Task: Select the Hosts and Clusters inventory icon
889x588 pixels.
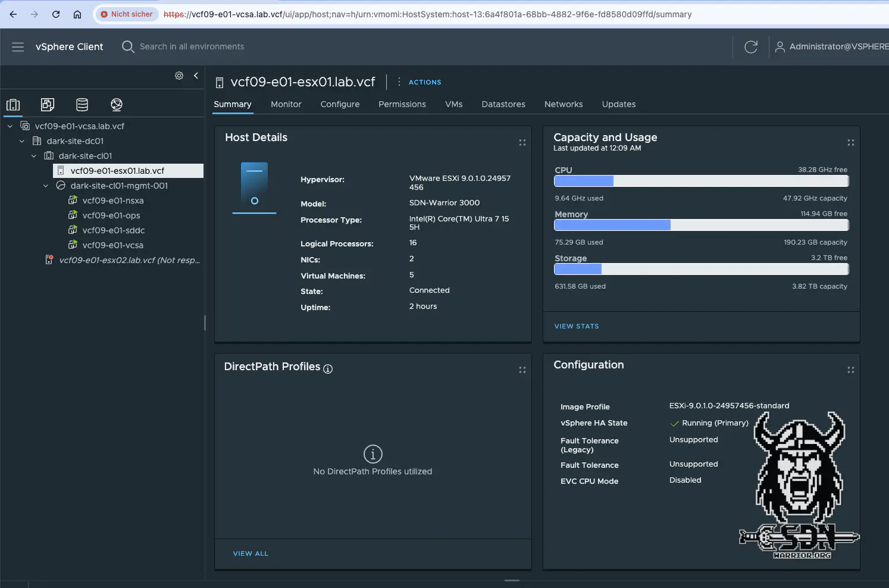Action: click(x=13, y=104)
